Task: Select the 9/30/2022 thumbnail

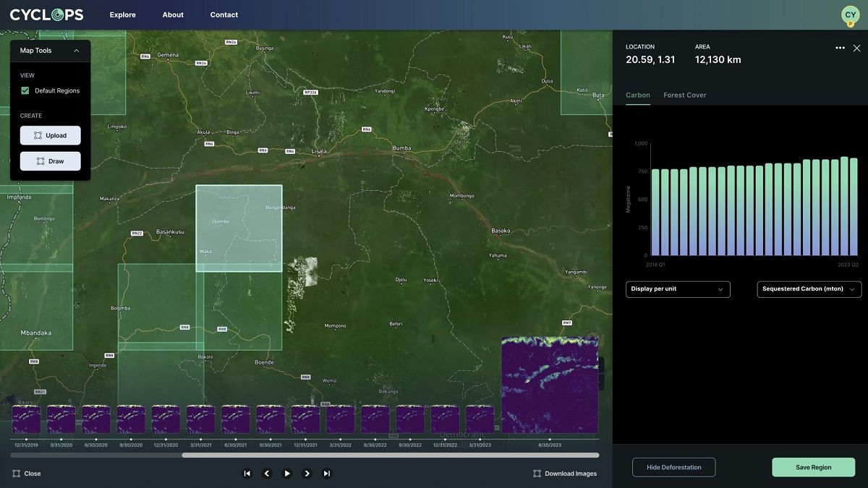Action: [410, 419]
